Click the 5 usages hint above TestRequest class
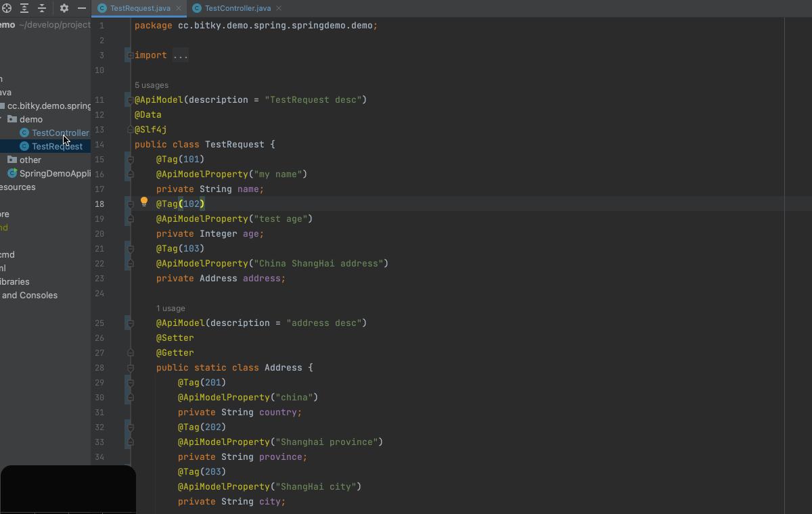The height and width of the screenshot is (514, 812). click(152, 85)
